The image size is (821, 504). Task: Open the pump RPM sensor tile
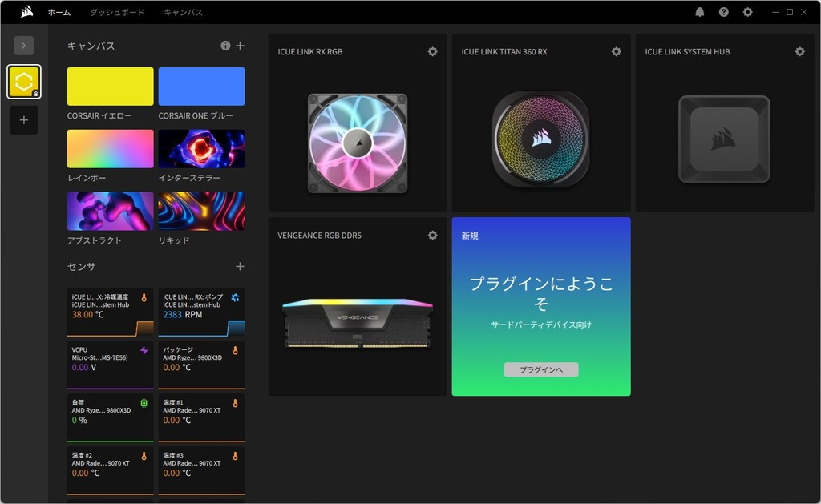coord(201,312)
